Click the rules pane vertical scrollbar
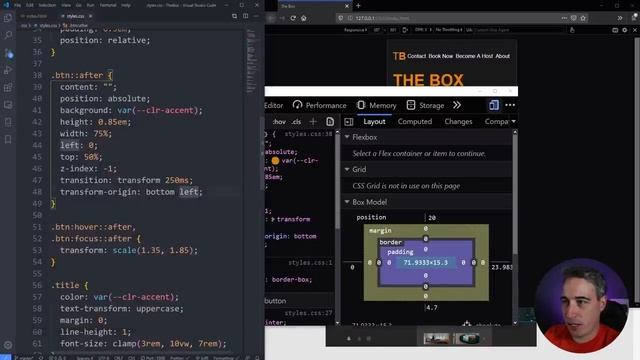 tap(337, 182)
